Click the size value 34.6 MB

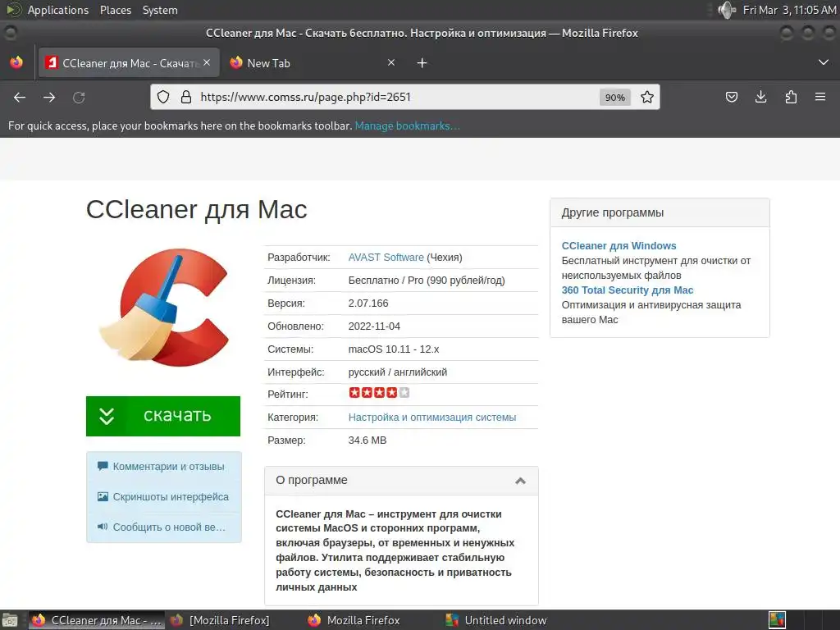(x=367, y=441)
